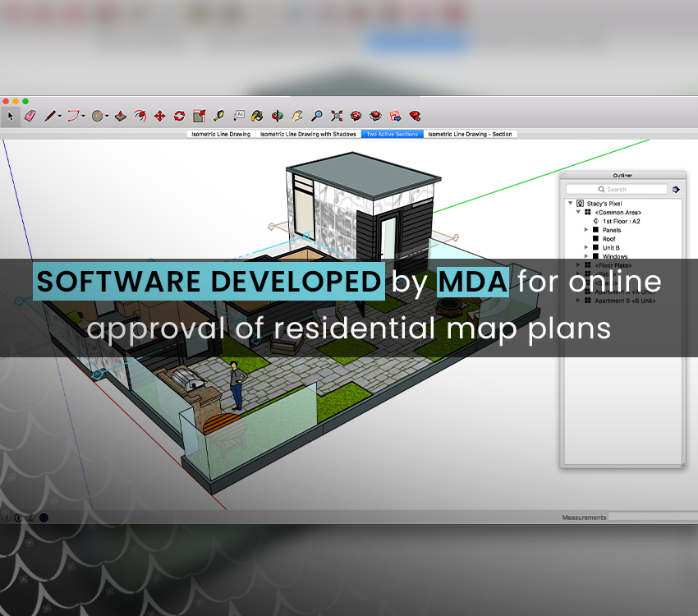Select the Roof component in Outliner
698x616 pixels.
click(608, 239)
